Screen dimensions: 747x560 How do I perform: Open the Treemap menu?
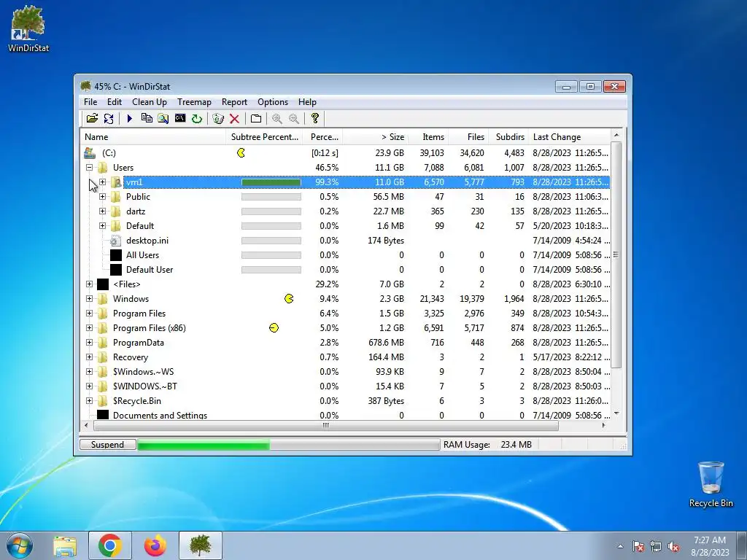click(194, 102)
